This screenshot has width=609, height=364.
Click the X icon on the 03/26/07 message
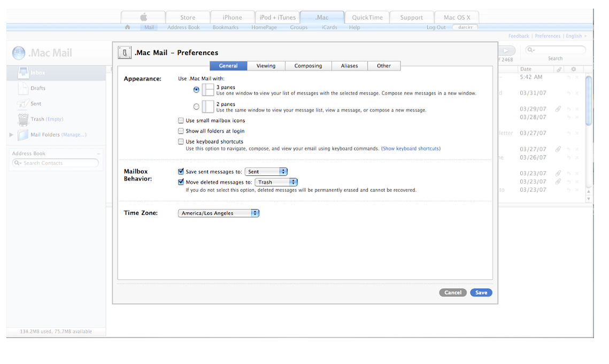click(x=577, y=158)
